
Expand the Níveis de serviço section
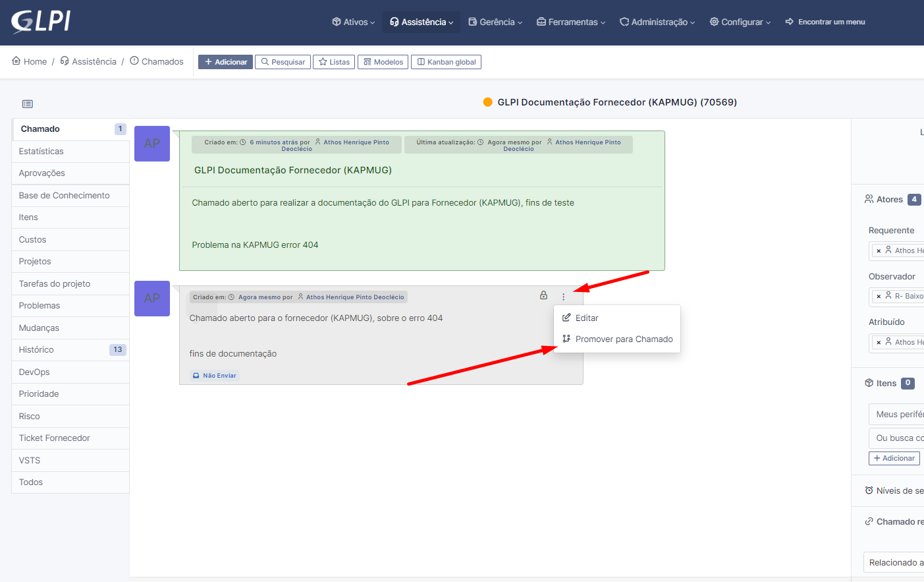[894, 490]
